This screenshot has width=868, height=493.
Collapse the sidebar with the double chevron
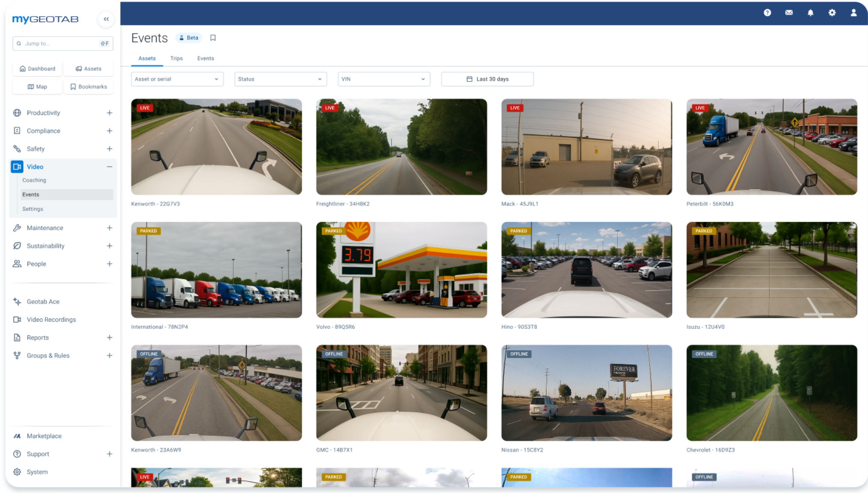pyautogui.click(x=106, y=19)
